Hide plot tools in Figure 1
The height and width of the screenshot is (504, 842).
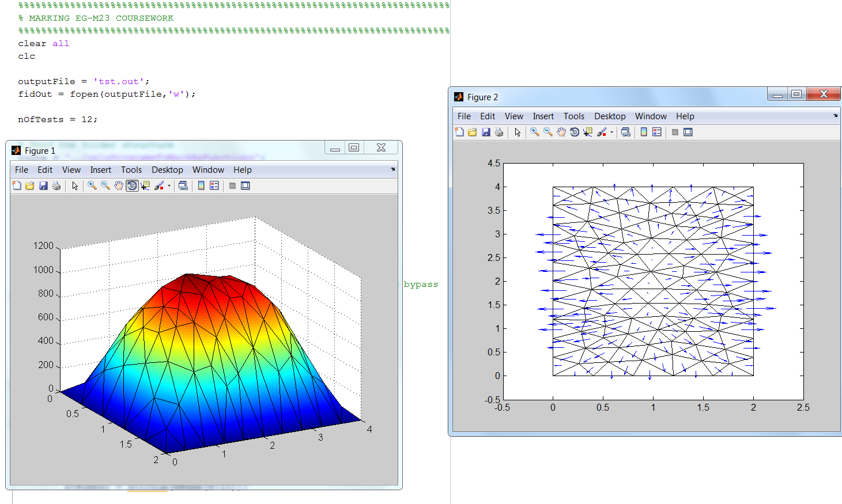pyautogui.click(x=232, y=185)
